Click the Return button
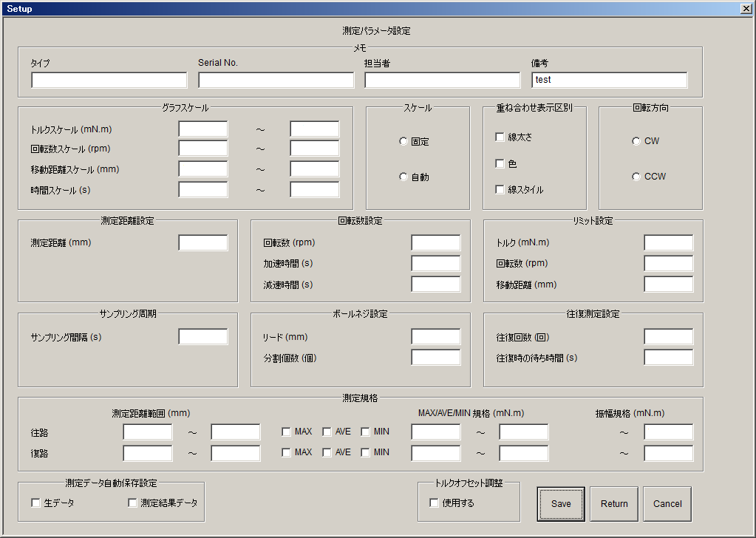This screenshot has width=756, height=538. pos(614,504)
